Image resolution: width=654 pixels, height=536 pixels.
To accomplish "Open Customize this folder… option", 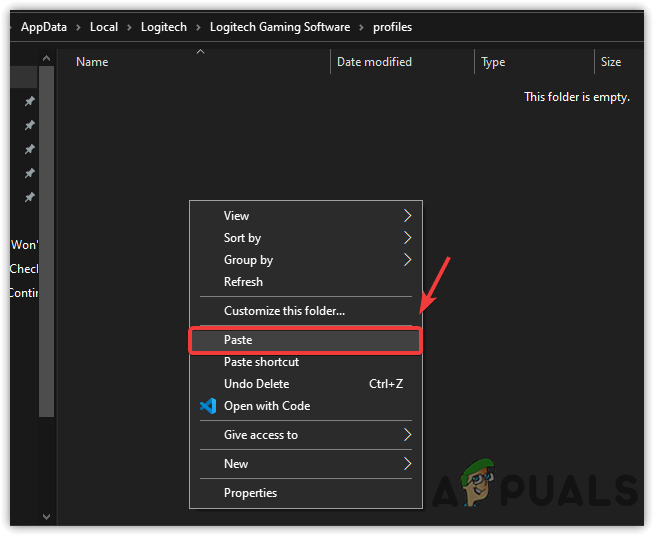I will click(x=306, y=311).
